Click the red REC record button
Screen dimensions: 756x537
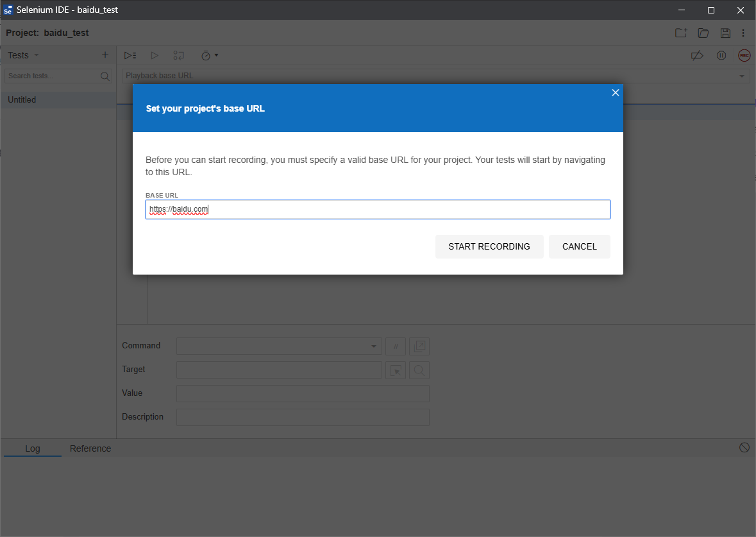pos(744,55)
